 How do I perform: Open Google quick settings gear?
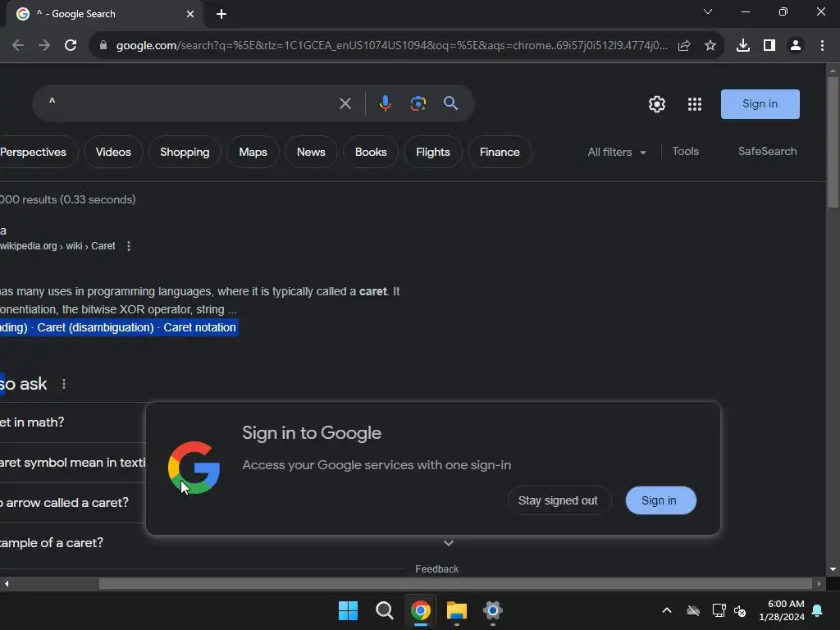pyautogui.click(x=657, y=104)
